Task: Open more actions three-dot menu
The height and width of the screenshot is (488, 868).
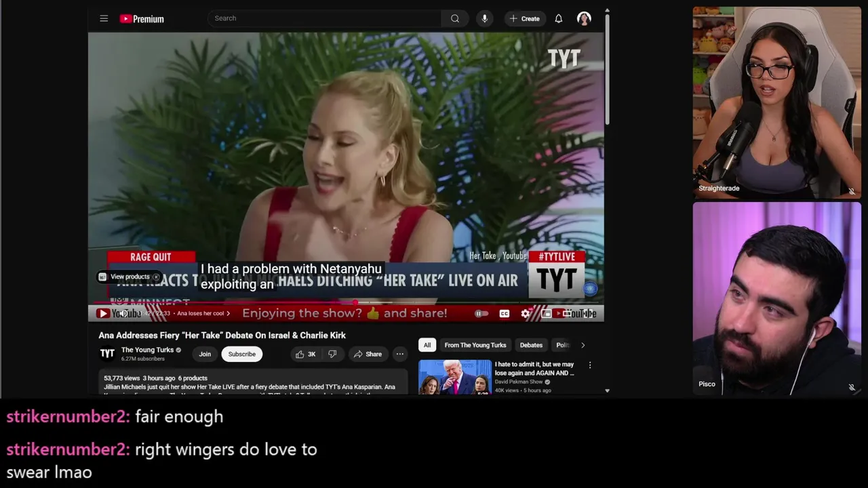Action: pos(399,354)
